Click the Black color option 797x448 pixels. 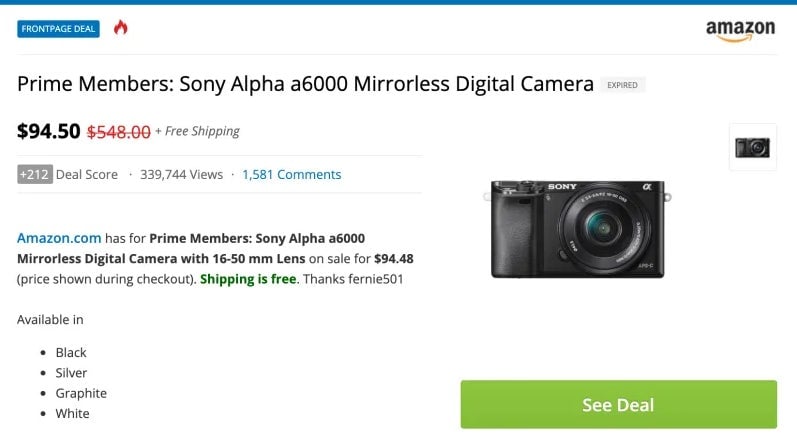[71, 352]
